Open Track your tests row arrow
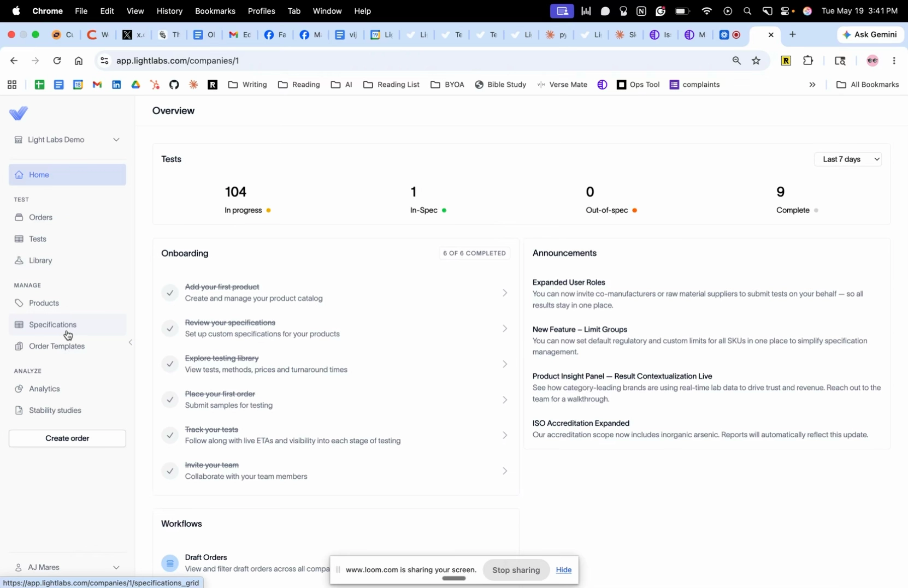This screenshot has width=908, height=588. click(505, 435)
